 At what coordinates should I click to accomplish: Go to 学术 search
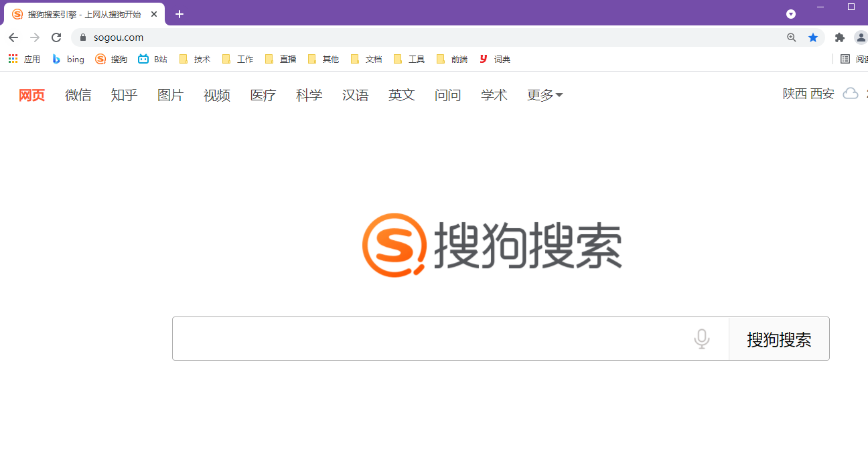tap(494, 95)
